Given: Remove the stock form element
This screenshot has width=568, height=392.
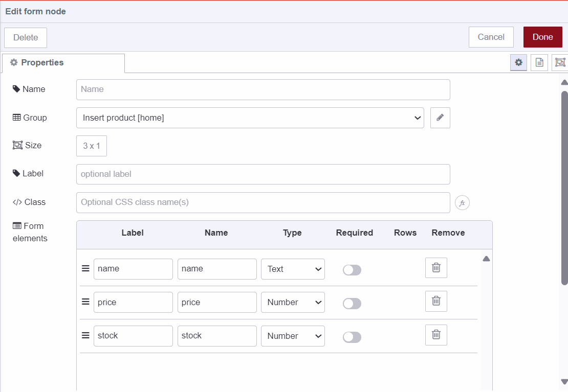Looking at the screenshot, I should click(435, 335).
